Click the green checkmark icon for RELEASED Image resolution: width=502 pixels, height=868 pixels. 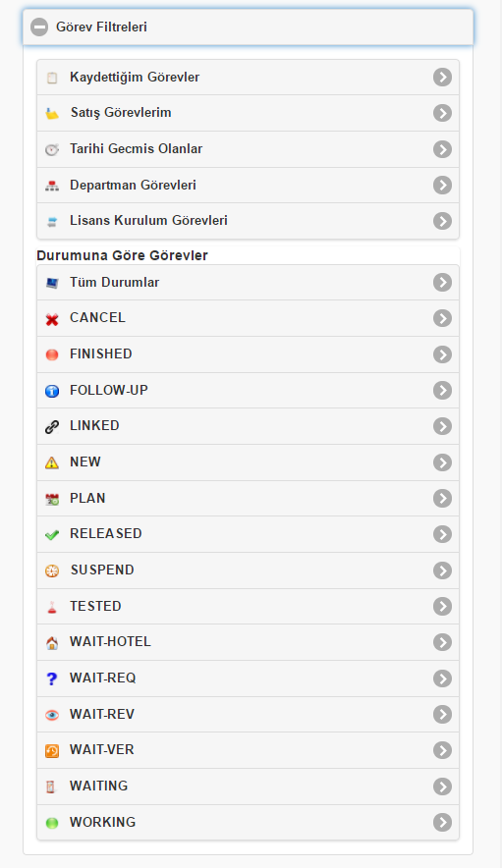click(x=52, y=535)
